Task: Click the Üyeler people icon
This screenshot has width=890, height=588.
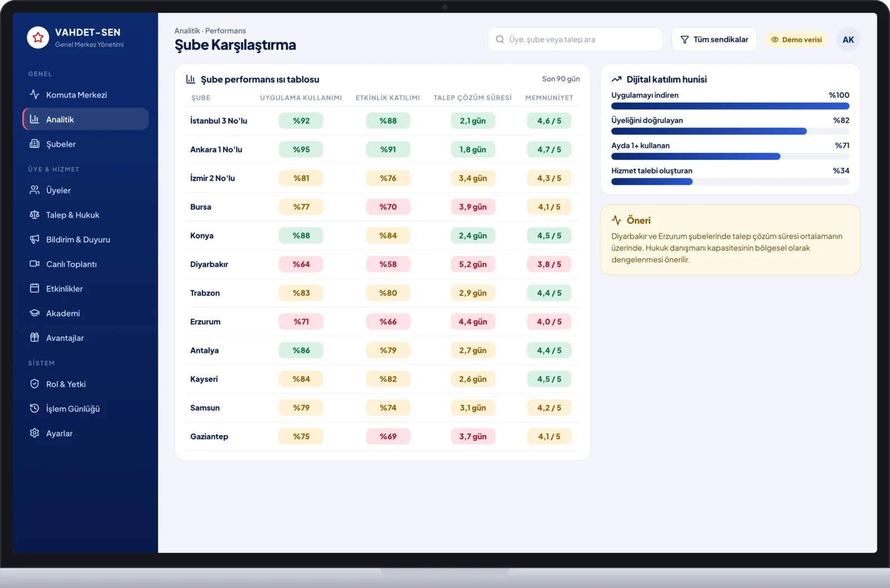Action: [x=34, y=190]
